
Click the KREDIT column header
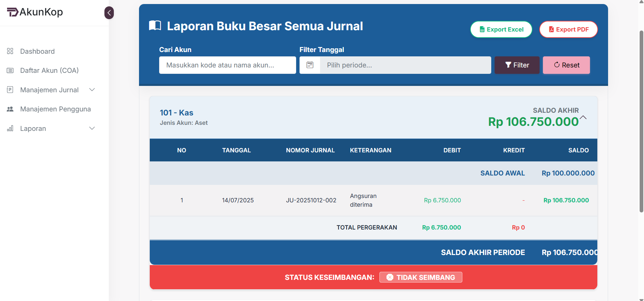(514, 150)
